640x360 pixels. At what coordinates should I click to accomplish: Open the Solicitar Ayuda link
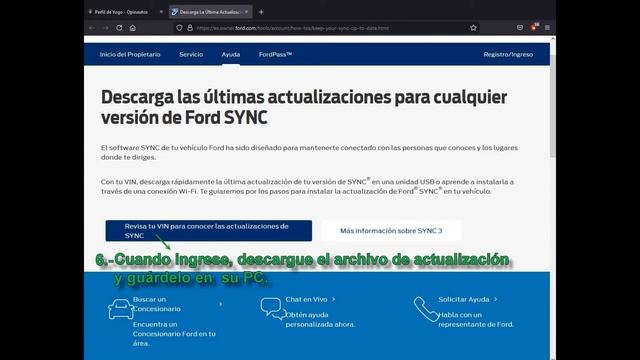[464, 299]
